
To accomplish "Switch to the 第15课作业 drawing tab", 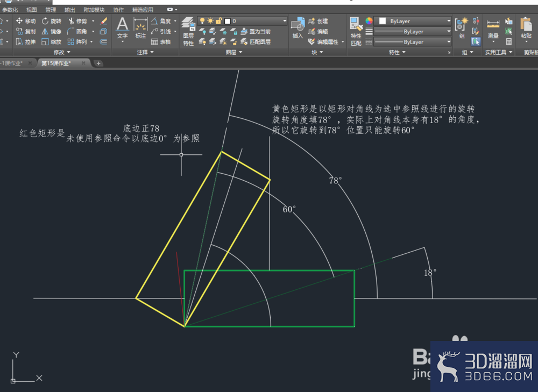I will [x=56, y=63].
